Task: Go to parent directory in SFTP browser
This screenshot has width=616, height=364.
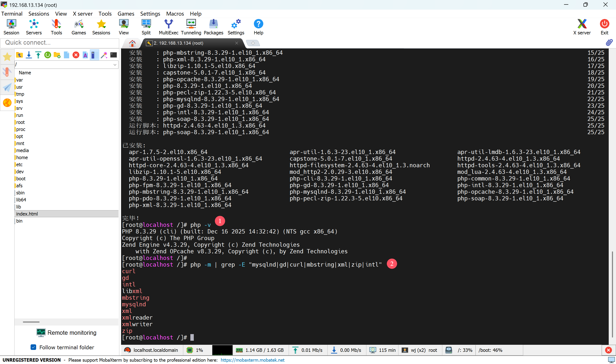Action: [19, 55]
